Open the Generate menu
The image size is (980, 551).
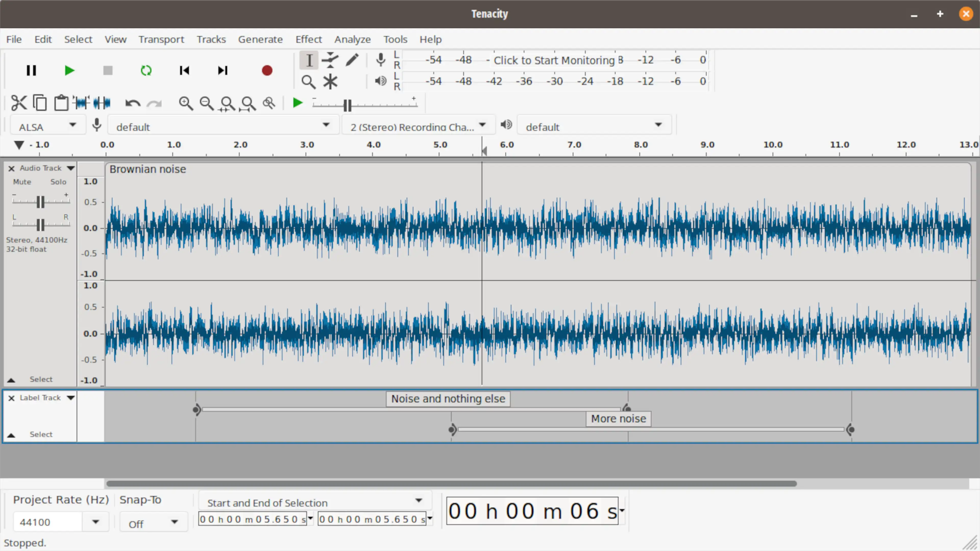[x=260, y=39]
